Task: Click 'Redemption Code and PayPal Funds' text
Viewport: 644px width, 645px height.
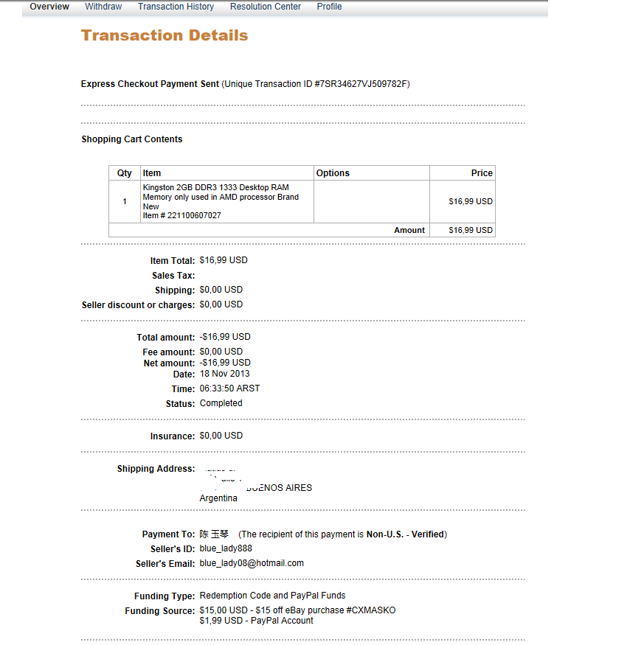Action: [x=273, y=596]
